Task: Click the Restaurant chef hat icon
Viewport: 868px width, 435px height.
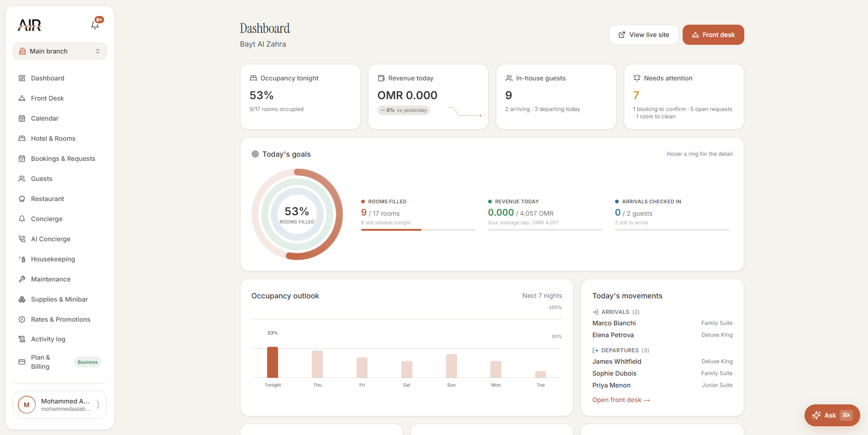Action: [22, 199]
